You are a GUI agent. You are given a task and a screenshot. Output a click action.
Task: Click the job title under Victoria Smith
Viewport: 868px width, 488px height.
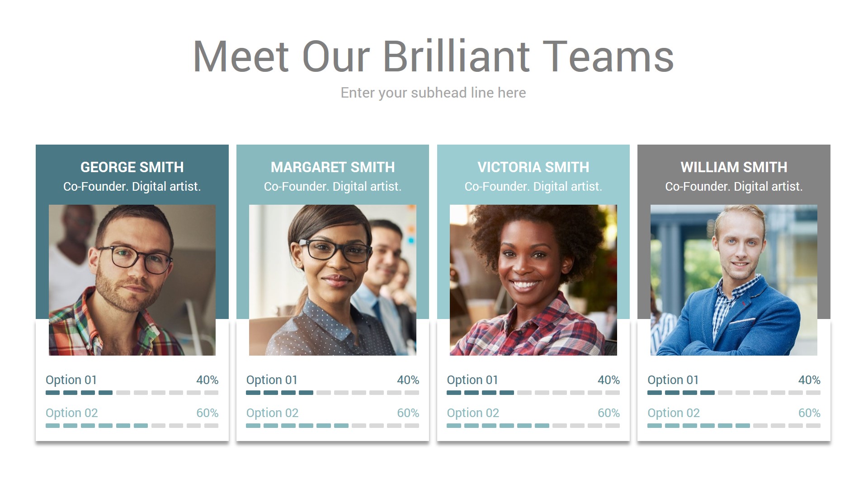533,187
